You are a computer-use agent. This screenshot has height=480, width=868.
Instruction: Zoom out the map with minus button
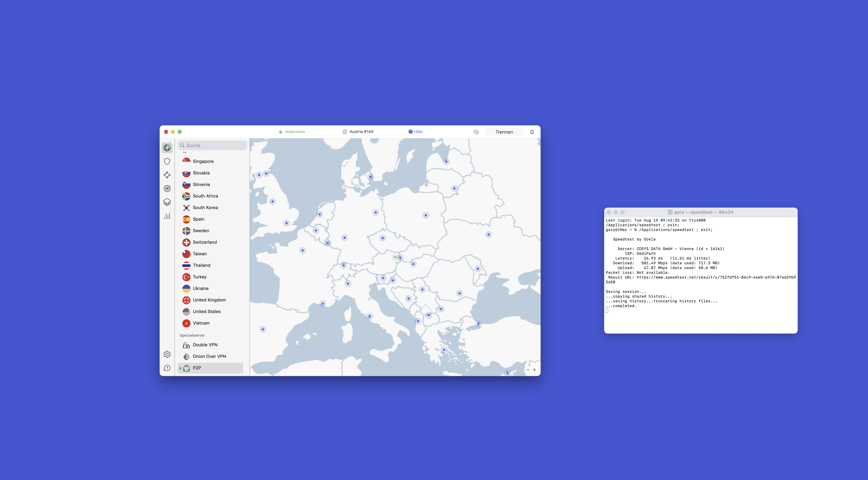[x=528, y=370]
